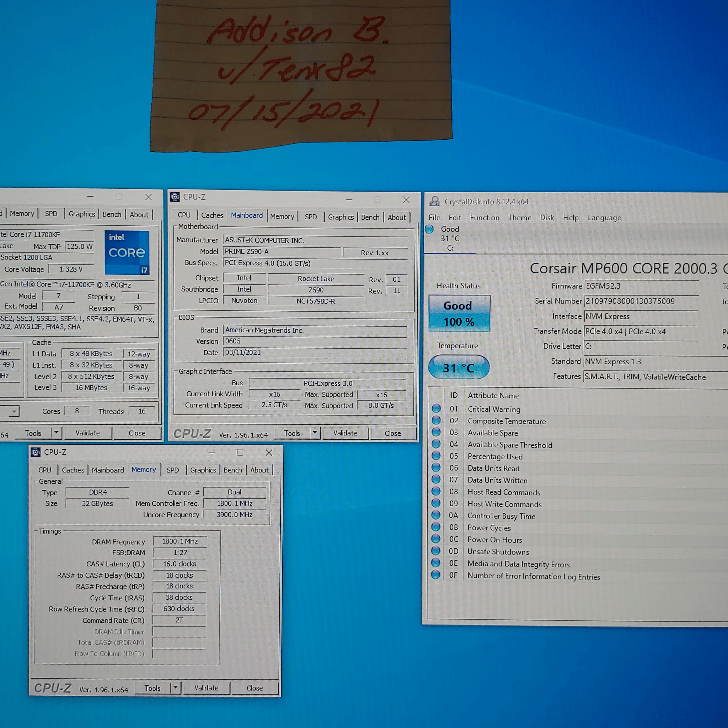
Task: Switch to Caches tab in Mainboard window
Action: 212,215
